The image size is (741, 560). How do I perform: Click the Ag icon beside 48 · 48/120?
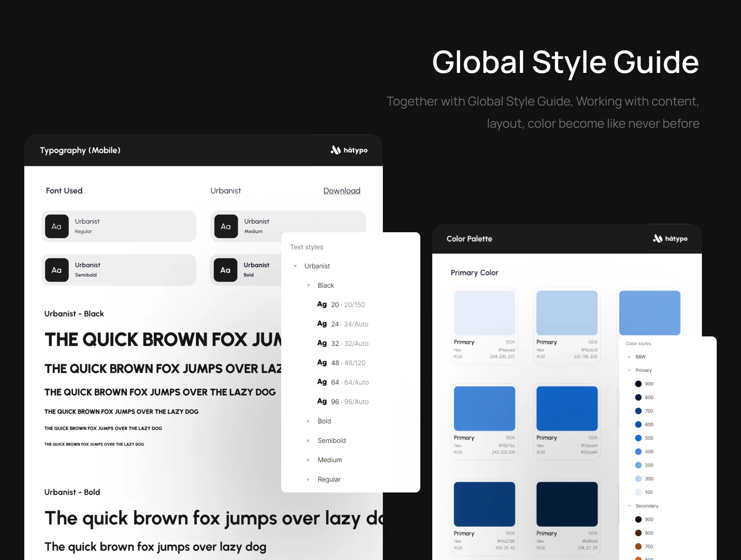coord(322,362)
